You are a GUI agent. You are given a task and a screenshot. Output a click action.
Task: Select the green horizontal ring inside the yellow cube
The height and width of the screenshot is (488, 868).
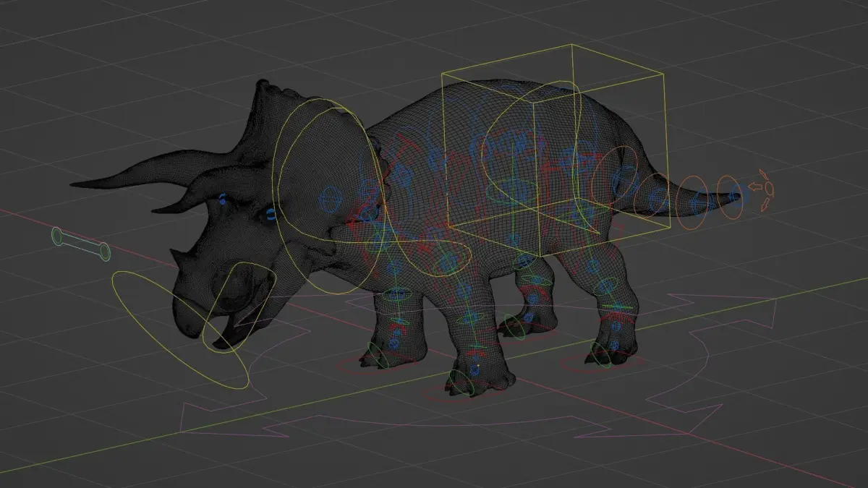point(512,192)
